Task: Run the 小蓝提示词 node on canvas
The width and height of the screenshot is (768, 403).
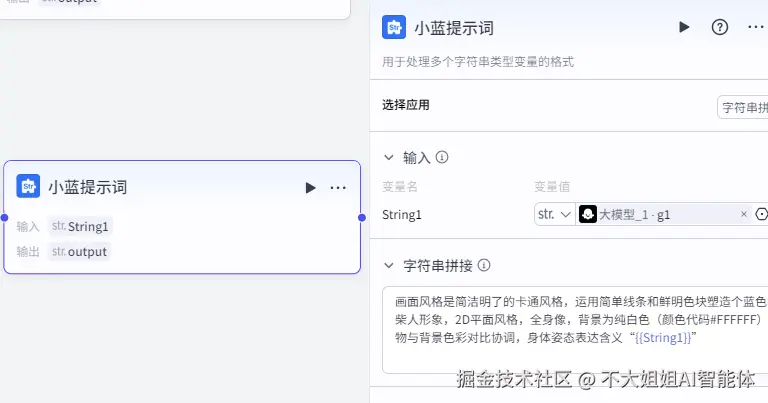Action: (x=311, y=188)
